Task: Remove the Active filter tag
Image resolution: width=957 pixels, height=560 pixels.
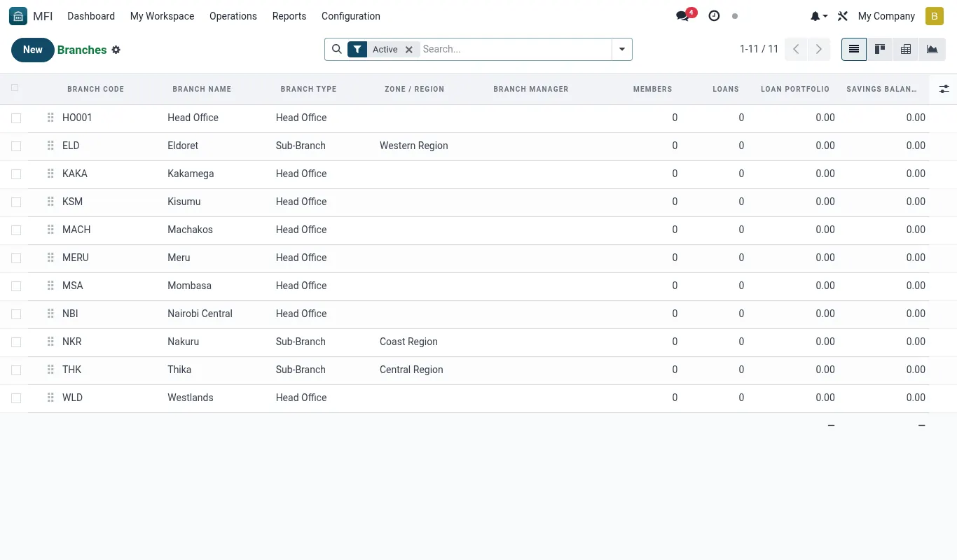Action: tap(409, 50)
